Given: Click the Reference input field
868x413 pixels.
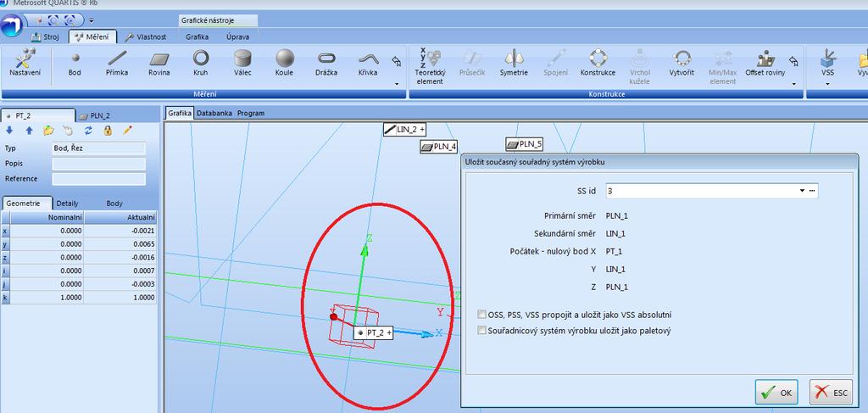Looking at the screenshot, I should click(x=98, y=179).
